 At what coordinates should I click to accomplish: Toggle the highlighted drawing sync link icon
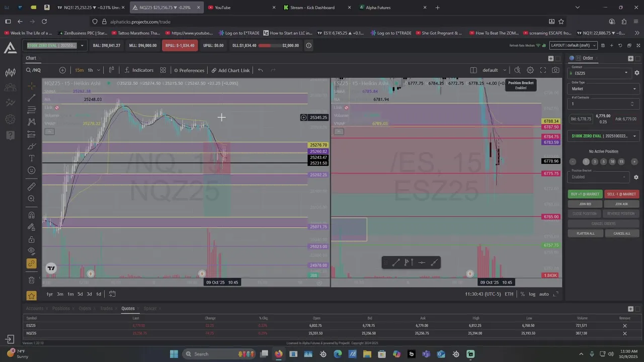point(31,263)
